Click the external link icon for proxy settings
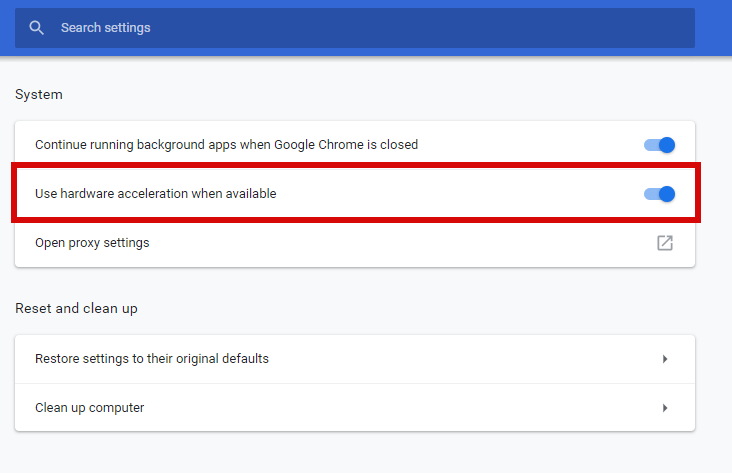This screenshot has width=732, height=473. click(664, 243)
